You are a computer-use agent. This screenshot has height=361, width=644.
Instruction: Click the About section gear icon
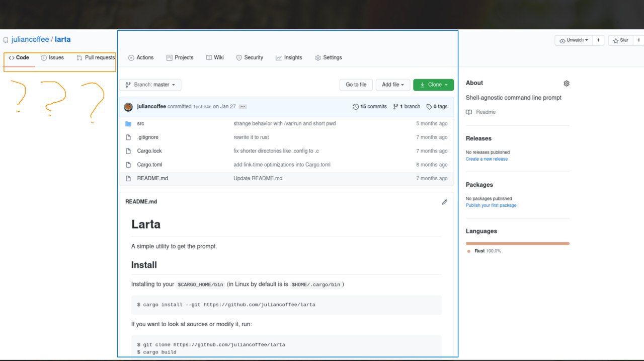pos(566,84)
